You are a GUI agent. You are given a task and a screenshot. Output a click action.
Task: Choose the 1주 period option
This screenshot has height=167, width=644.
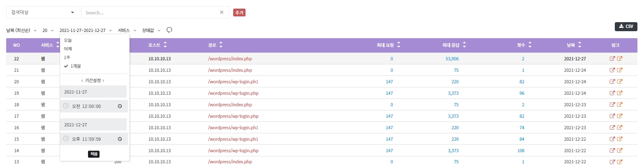click(67, 57)
